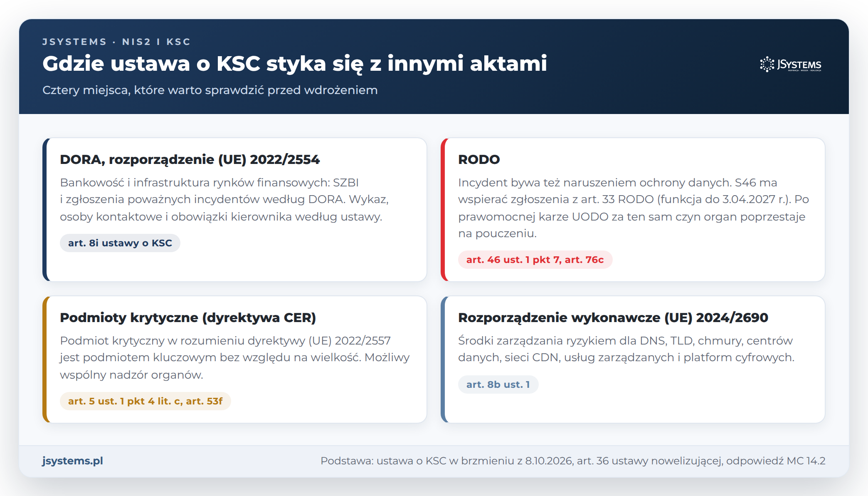Click the JSystems logo in the header
Screen dimensions: 868x496
[791, 64]
